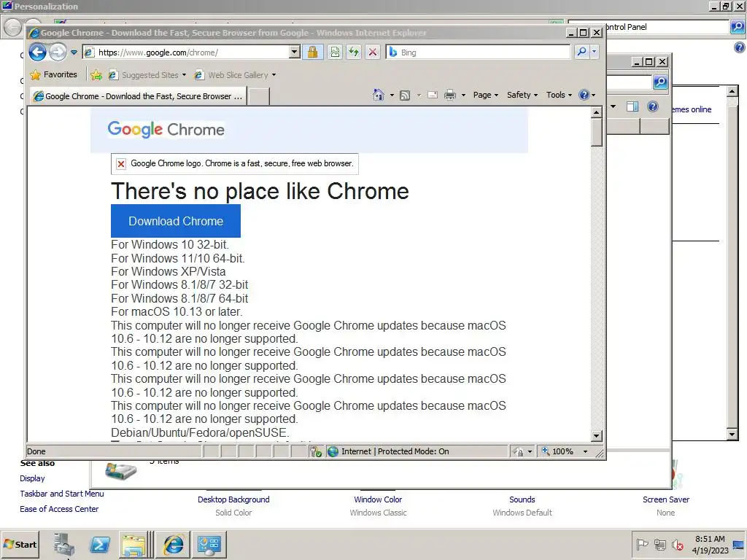Click the Forward arrow in Internet Explorer
The width and height of the screenshot is (747, 560).
click(58, 52)
